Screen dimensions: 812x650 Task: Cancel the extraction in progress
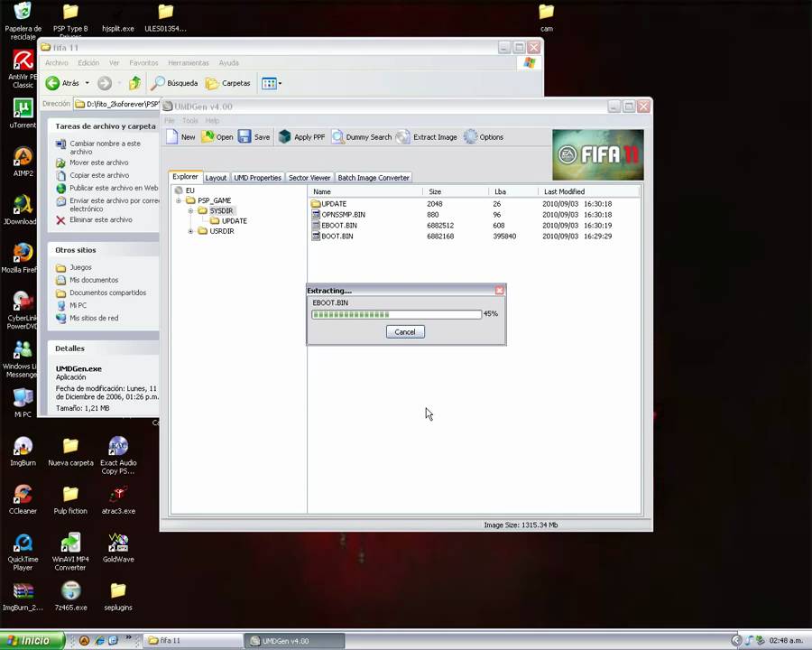coord(405,331)
